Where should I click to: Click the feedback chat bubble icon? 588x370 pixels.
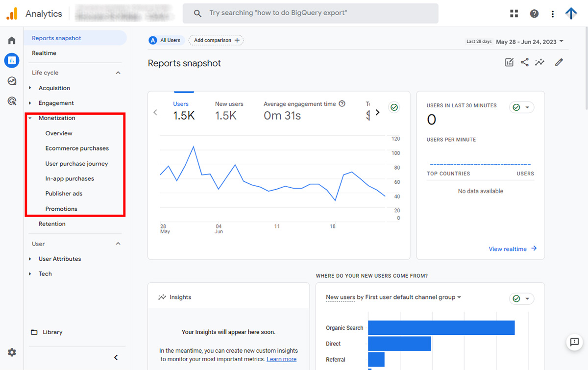[x=574, y=342]
